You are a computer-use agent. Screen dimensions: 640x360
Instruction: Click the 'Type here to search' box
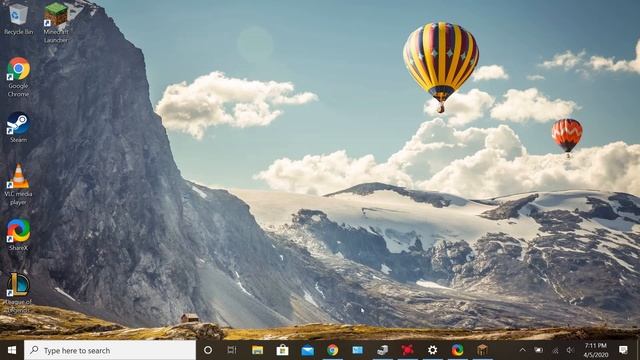tap(110, 350)
